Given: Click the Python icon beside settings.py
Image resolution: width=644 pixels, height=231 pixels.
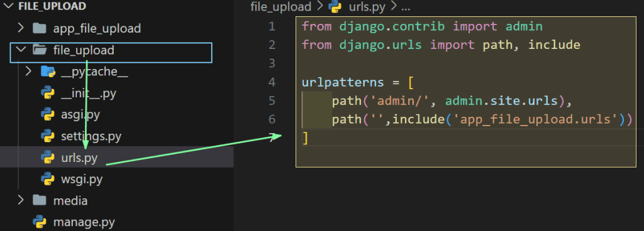Looking at the screenshot, I should [48, 136].
